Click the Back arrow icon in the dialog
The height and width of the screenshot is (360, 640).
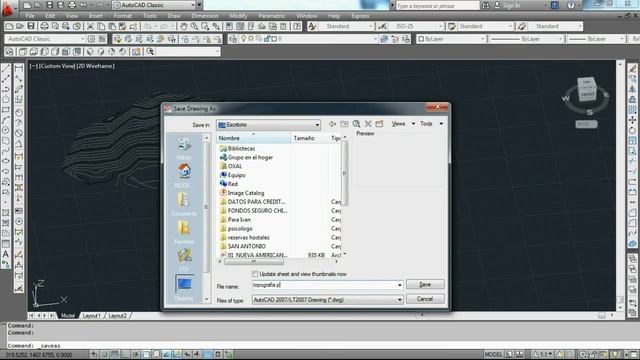(x=333, y=124)
